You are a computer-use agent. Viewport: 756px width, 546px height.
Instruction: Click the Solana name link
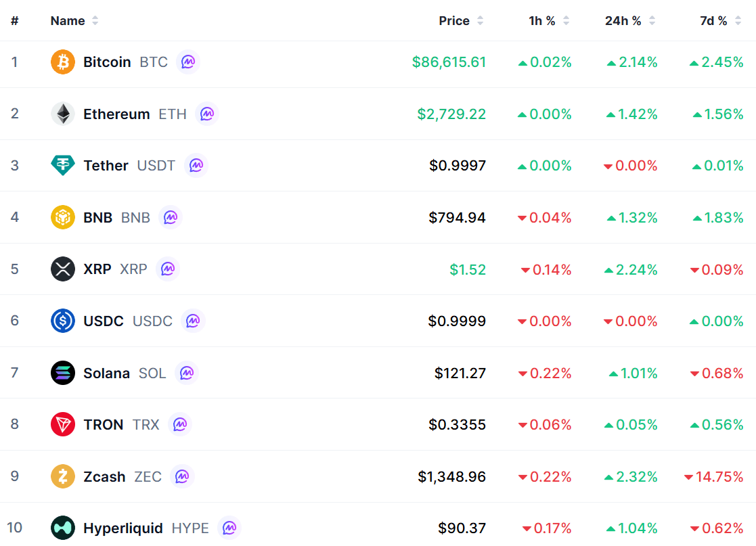[106, 373]
